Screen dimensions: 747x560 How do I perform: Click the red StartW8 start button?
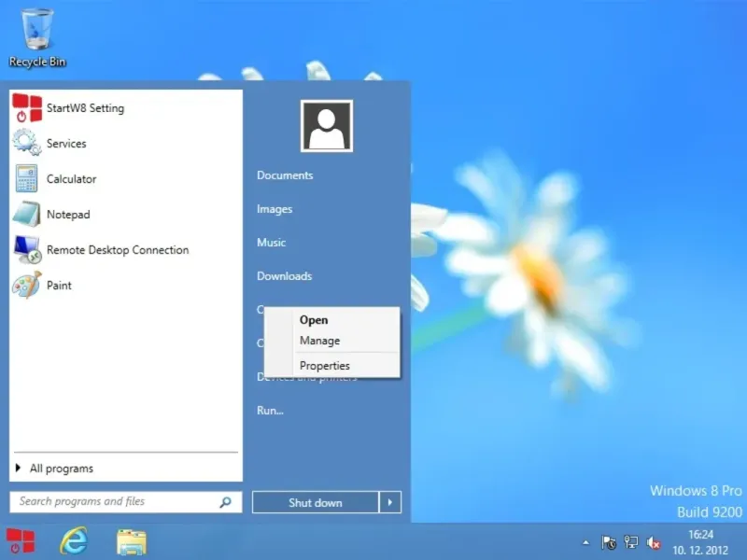click(x=20, y=542)
